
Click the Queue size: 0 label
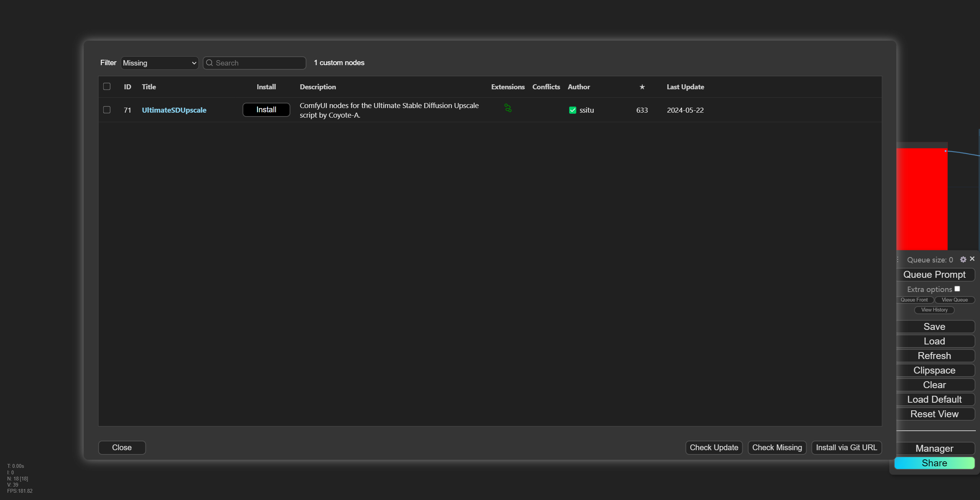click(930, 260)
